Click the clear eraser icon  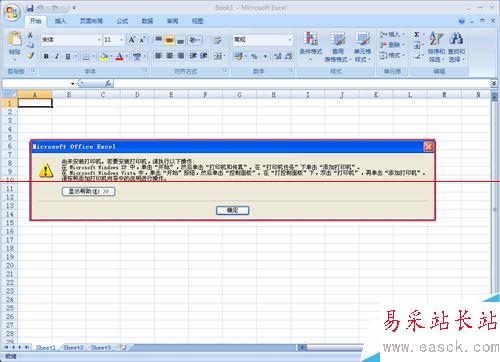[x=417, y=56]
